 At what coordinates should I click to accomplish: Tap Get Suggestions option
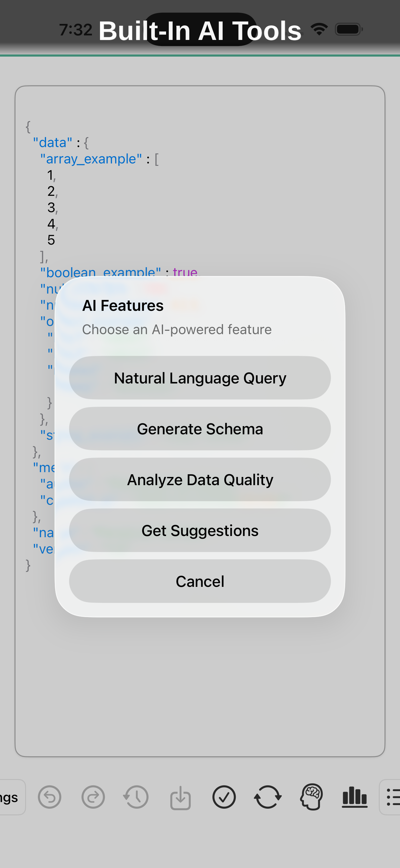(200, 530)
